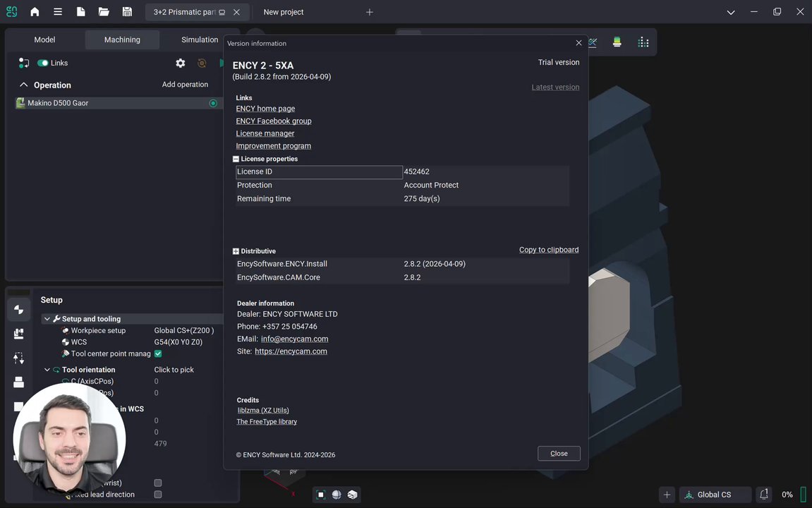Create a new file with document icon
This screenshot has height=508, width=812.
tap(81, 11)
